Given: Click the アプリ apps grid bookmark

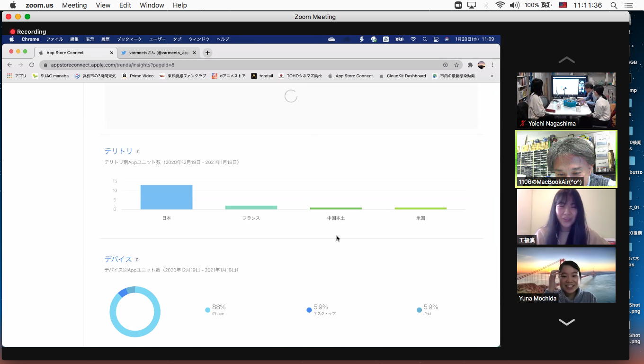Looking at the screenshot, I should [17, 76].
